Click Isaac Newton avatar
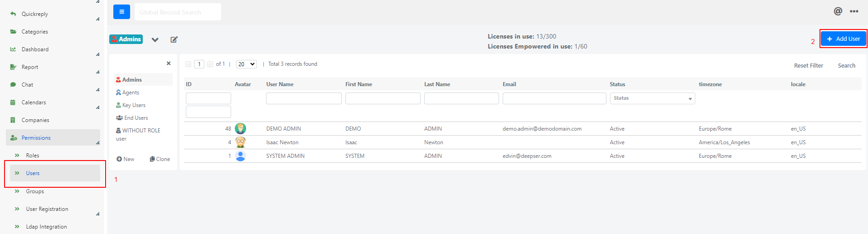The image size is (868, 234). (241, 142)
